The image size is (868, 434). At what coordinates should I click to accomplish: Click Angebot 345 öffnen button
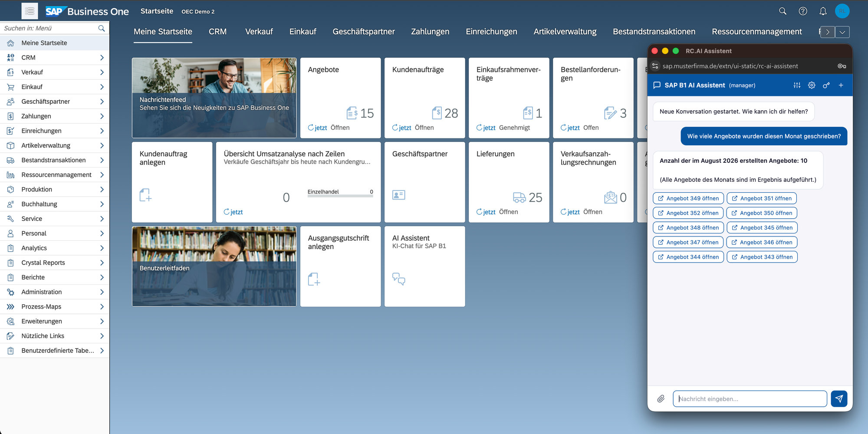click(x=762, y=227)
